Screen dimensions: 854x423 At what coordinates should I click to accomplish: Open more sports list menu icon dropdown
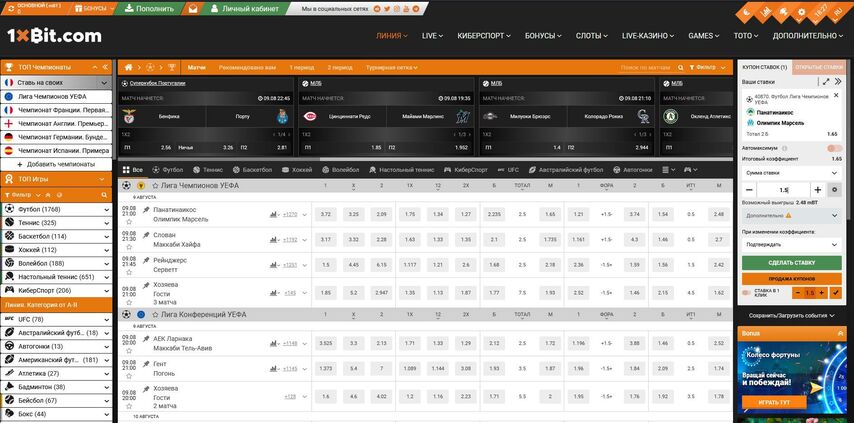tap(668, 170)
